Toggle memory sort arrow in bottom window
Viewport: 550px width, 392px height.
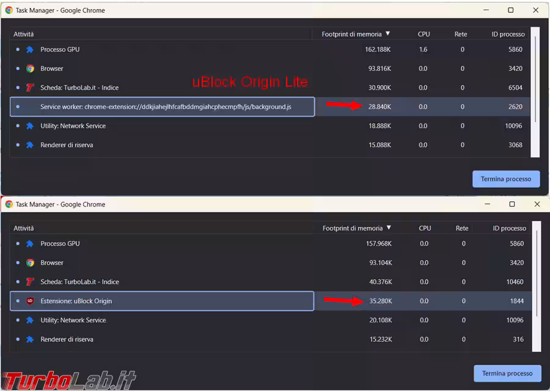point(389,228)
